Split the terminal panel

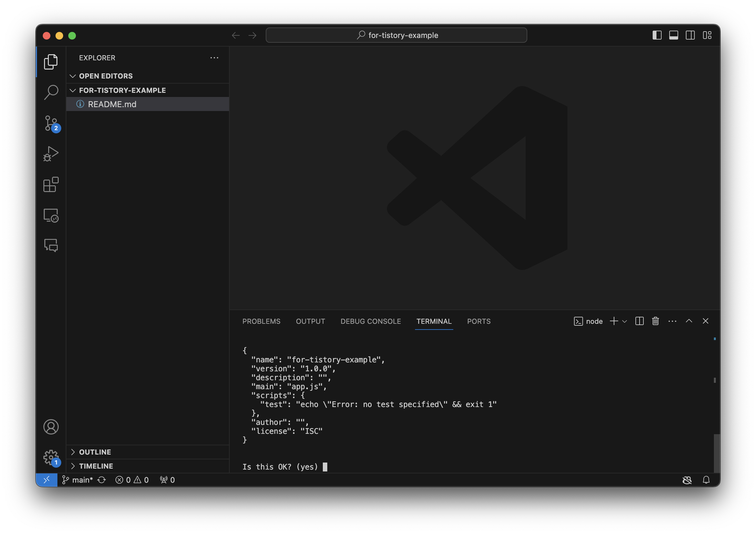tap(639, 321)
